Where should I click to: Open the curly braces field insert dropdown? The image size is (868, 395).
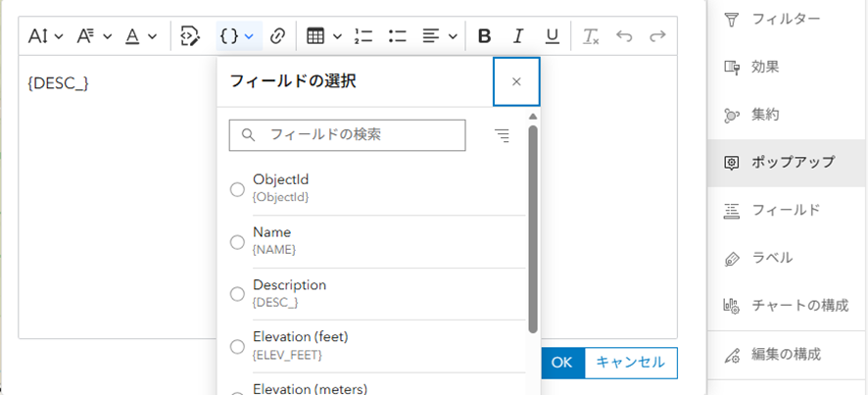pyautogui.click(x=239, y=36)
